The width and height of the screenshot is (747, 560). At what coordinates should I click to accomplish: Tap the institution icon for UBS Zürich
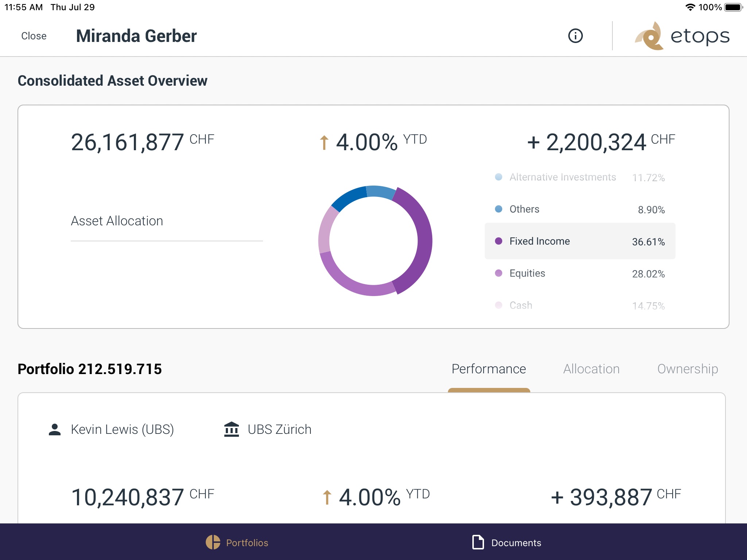232,429
